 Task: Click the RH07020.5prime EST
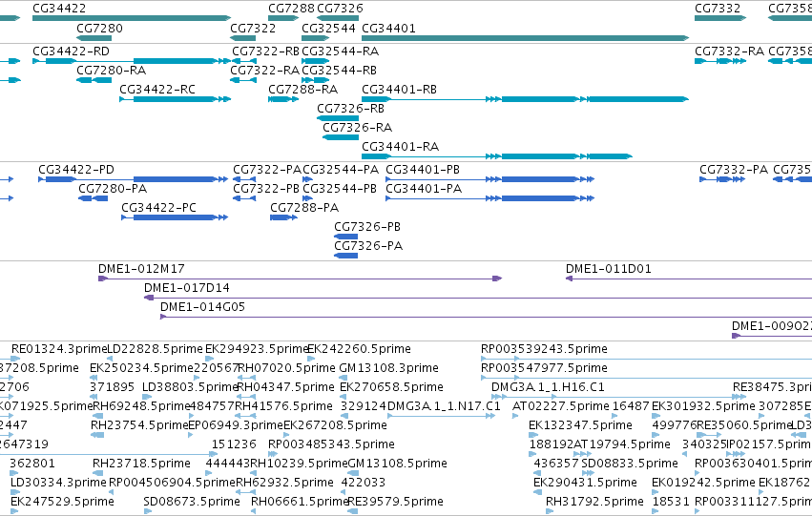246,378
